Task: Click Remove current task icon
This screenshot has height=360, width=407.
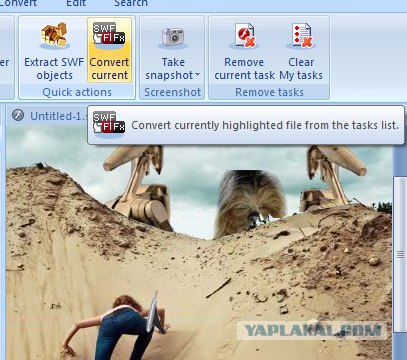Action: coord(244,35)
